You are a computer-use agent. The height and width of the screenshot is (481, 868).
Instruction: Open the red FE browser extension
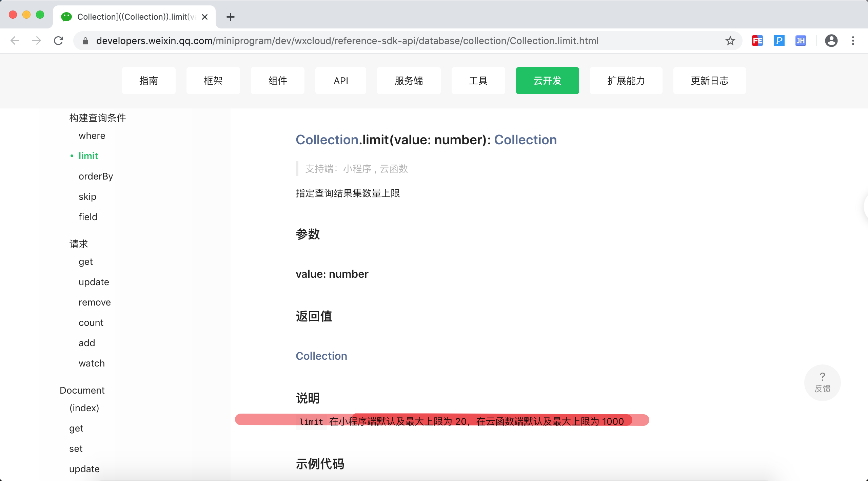coord(757,41)
